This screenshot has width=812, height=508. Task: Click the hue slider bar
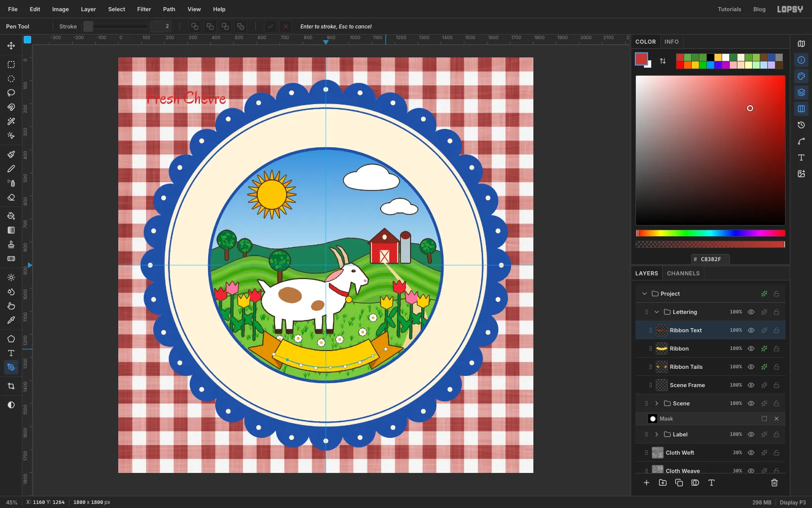point(710,233)
